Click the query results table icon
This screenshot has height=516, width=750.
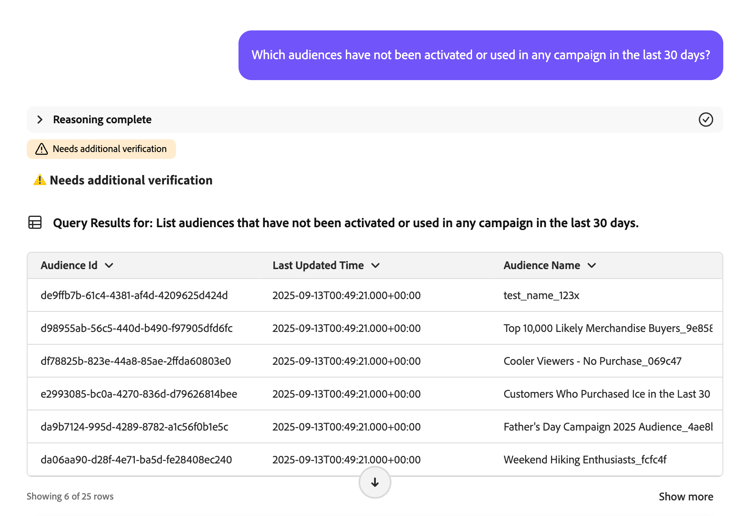(35, 223)
